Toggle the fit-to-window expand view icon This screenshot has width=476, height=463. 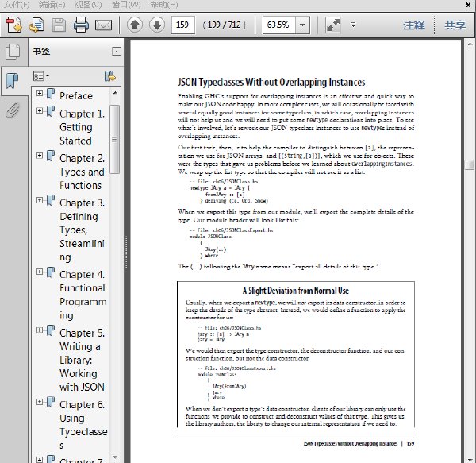(333, 25)
